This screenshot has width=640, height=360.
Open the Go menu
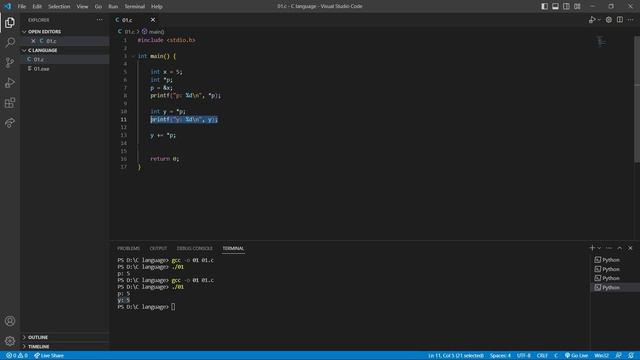98,6
